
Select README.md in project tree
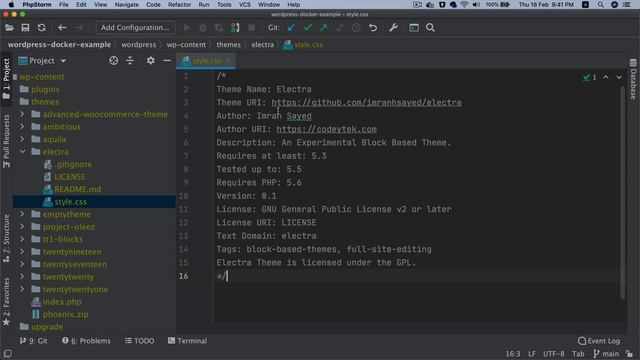click(x=78, y=189)
